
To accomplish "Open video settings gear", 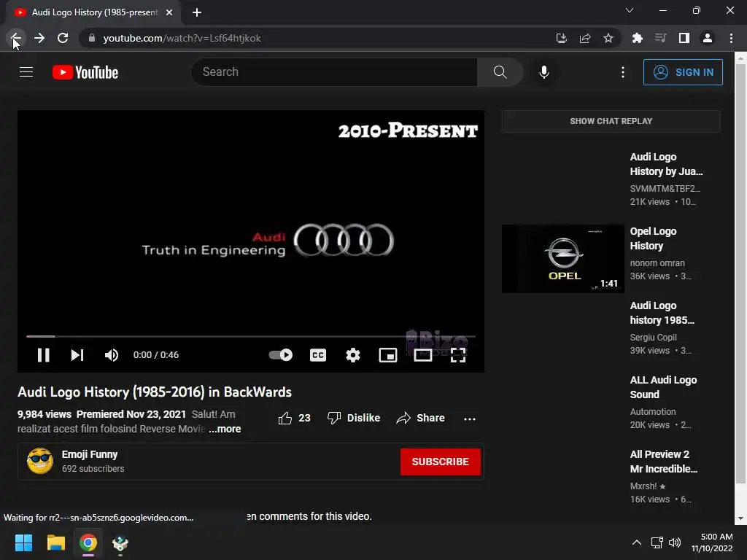I will coord(353,355).
